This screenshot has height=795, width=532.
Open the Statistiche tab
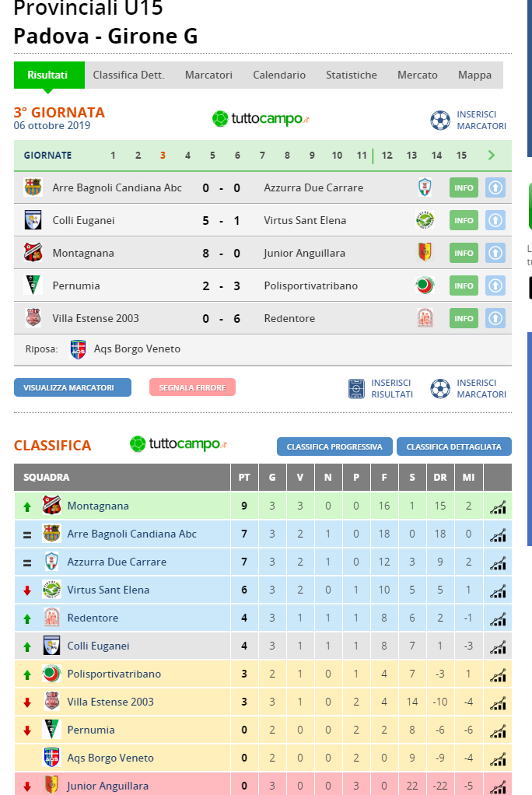coord(352,75)
